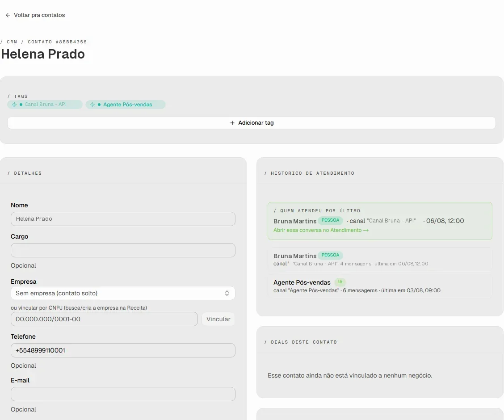Click the Helena Prado page title
504x420 pixels.
43,54
